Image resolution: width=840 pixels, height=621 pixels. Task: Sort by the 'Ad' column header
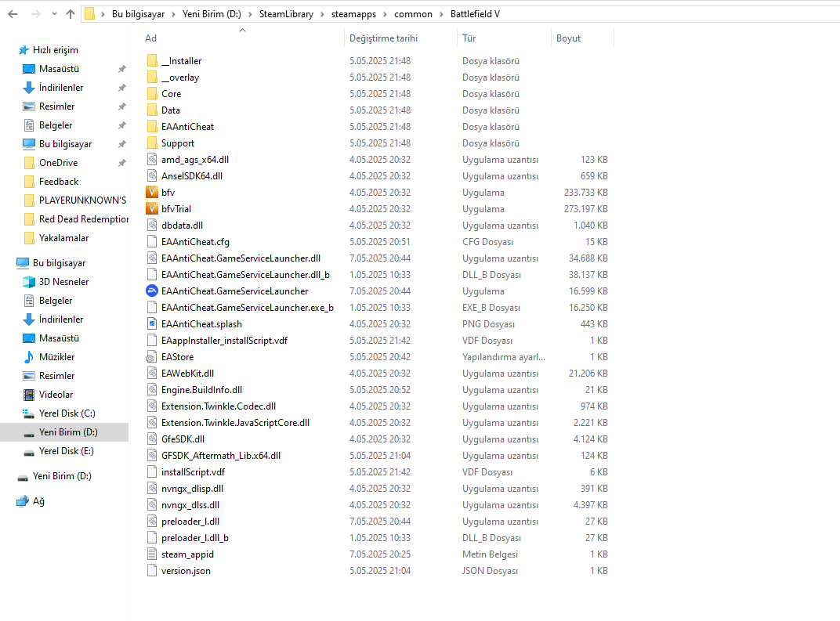coord(151,38)
